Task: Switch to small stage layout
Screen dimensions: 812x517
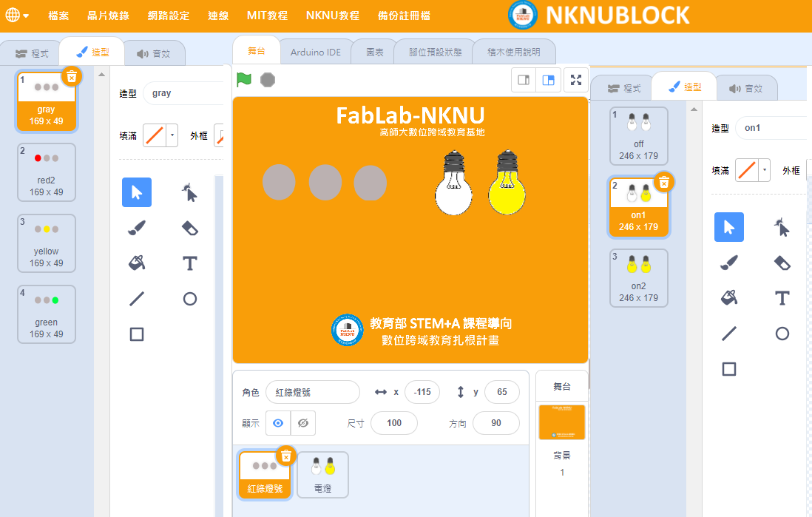Action: point(524,80)
